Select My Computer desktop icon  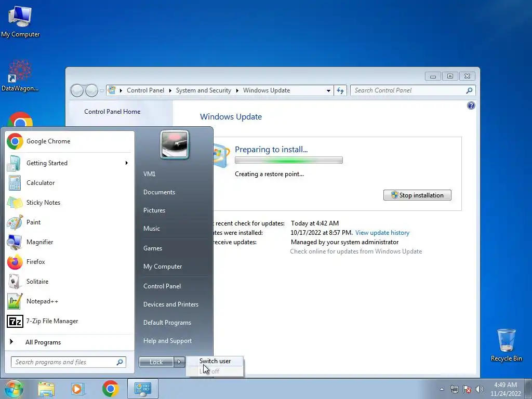click(x=20, y=21)
